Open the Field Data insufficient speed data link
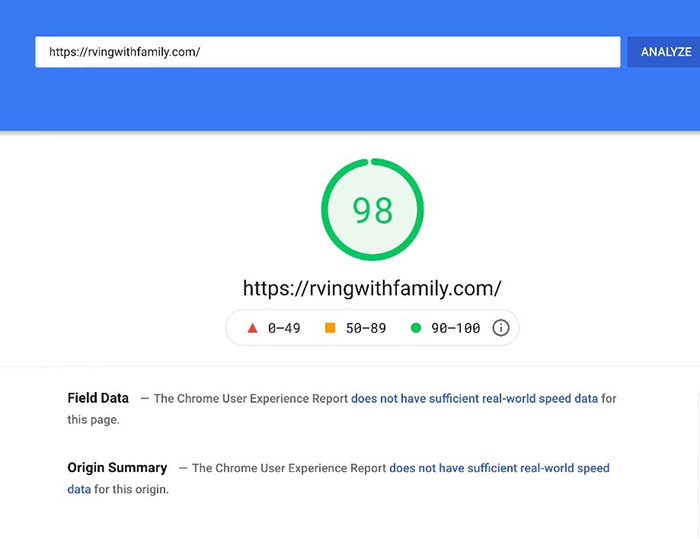This screenshot has width=700, height=539. (474, 398)
